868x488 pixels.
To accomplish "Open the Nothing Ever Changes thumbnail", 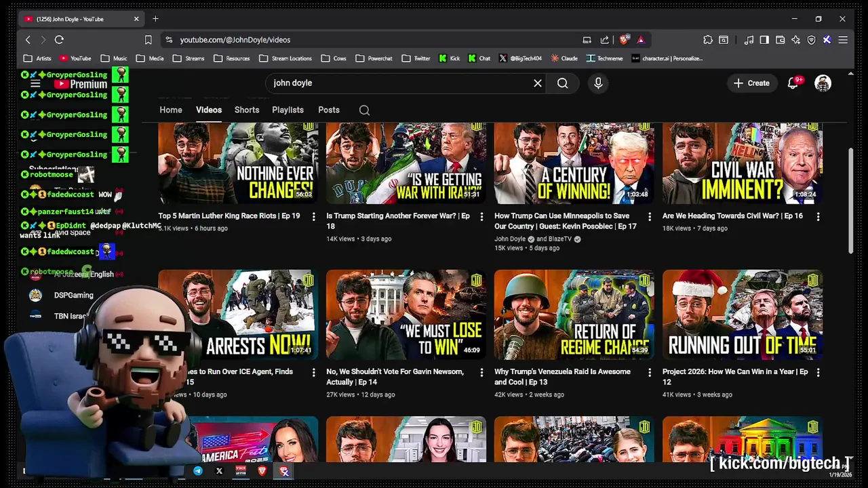I will [238, 163].
